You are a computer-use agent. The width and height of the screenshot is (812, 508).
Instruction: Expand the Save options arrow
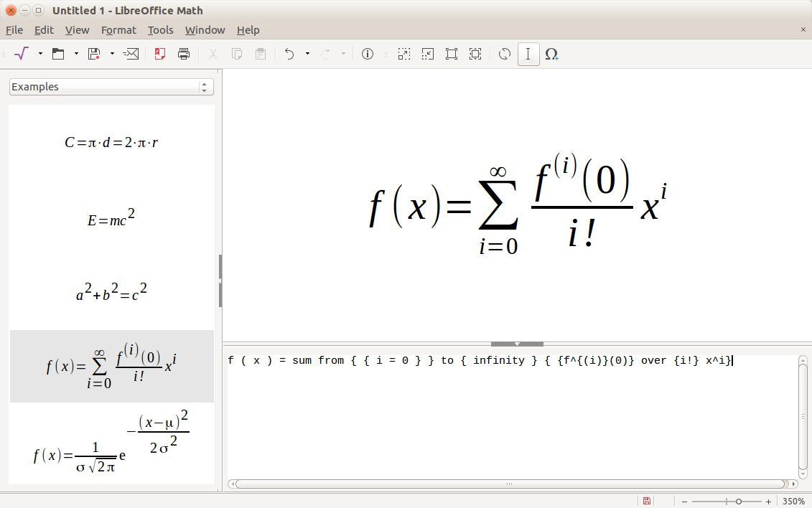click(112, 54)
